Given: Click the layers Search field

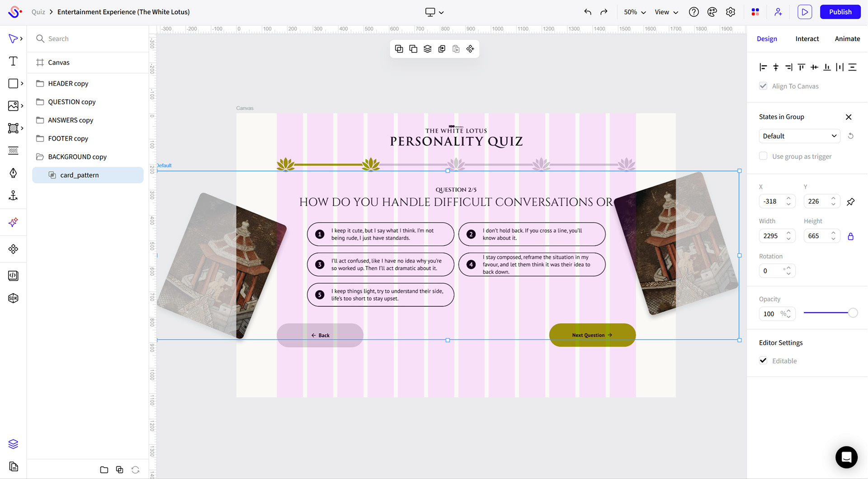Looking at the screenshot, I should 88,39.
